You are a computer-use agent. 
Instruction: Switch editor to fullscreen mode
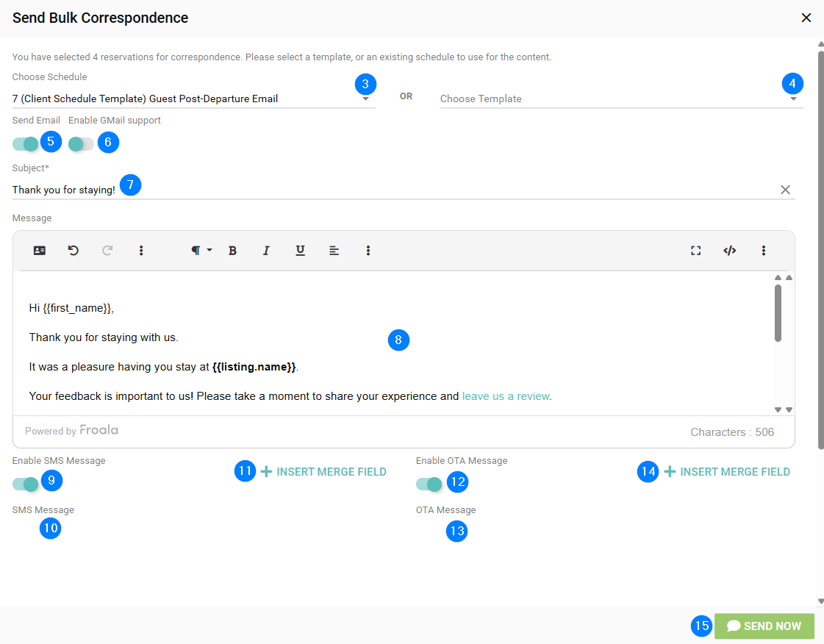[695, 251]
